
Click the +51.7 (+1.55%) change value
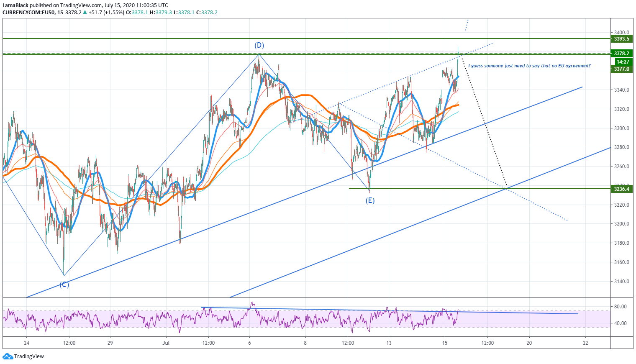106,13
